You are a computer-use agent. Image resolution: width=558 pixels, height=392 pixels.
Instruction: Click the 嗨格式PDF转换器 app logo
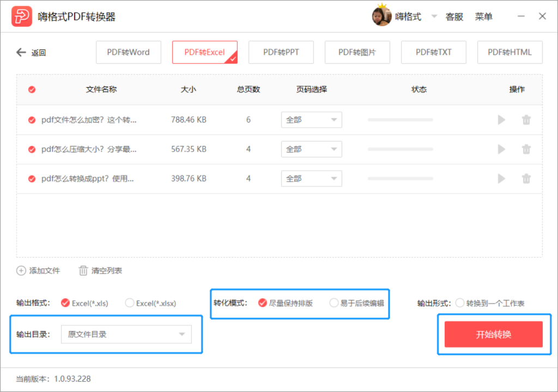[22, 16]
